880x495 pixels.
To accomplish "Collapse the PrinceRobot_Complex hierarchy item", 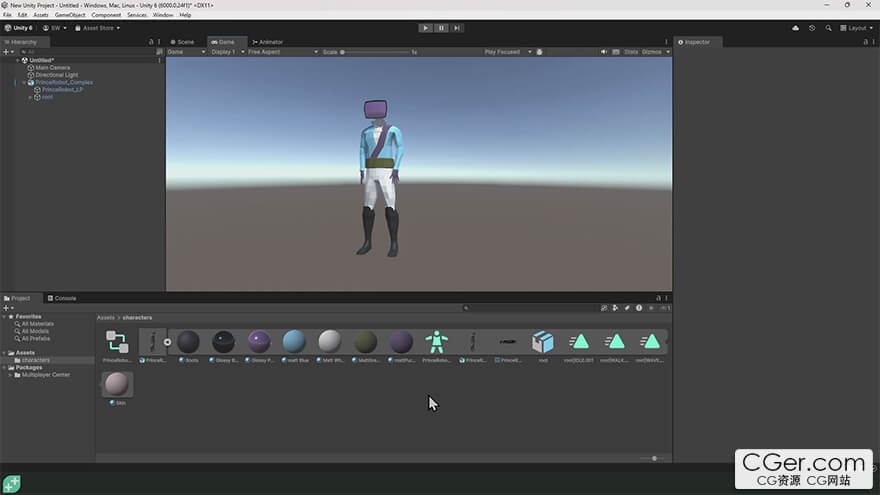I will 24,82.
